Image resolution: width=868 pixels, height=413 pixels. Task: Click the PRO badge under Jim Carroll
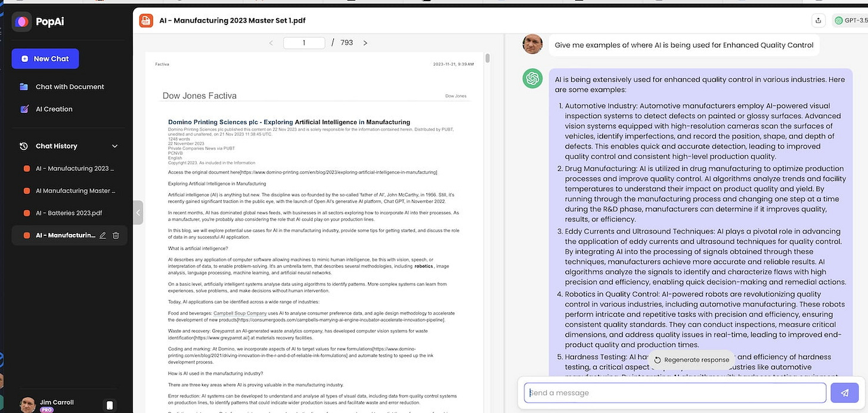46,410
